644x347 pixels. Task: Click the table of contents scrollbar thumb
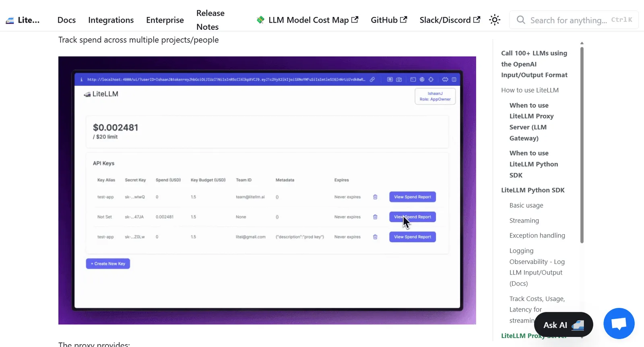(582, 145)
